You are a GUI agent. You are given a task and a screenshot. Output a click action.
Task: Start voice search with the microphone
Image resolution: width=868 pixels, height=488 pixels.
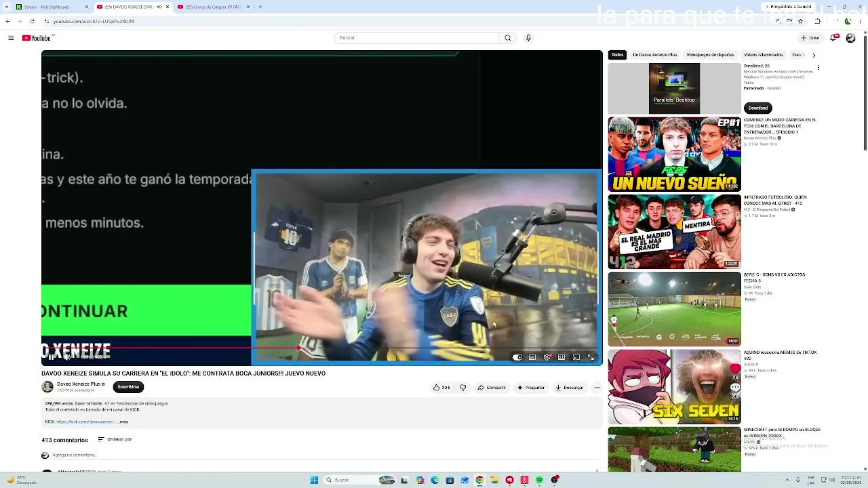[528, 38]
